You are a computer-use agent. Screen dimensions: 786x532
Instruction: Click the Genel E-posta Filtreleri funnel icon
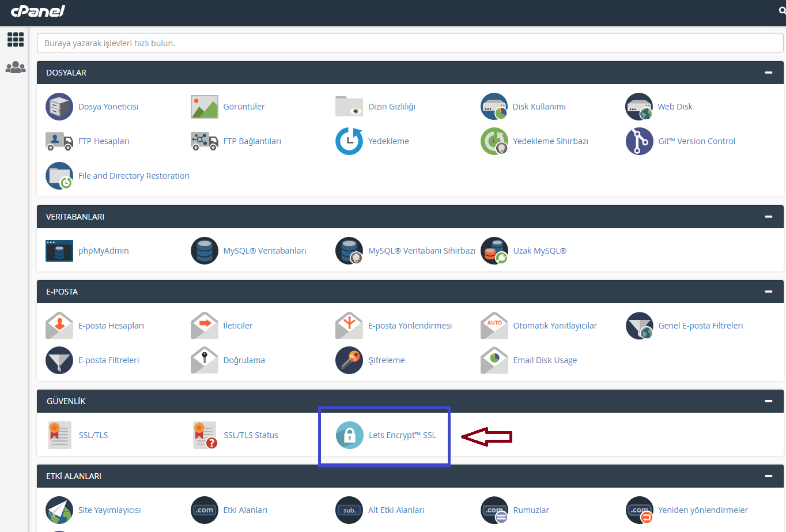639,326
